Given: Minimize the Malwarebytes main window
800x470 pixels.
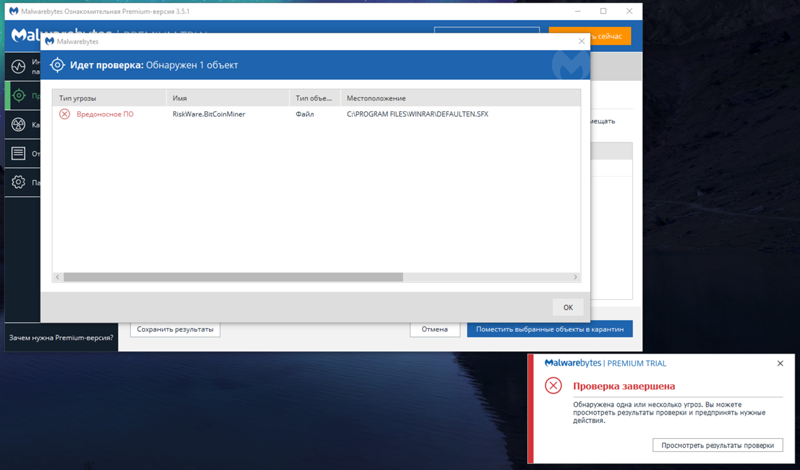Looking at the screenshot, I should (x=578, y=11).
